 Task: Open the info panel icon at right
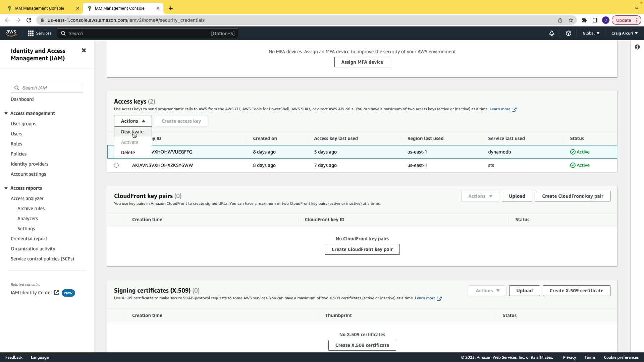[637, 47]
